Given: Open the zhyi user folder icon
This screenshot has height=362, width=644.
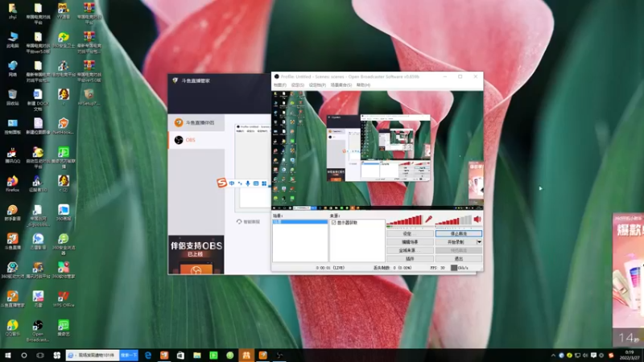Looking at the screenshot, I should pyautogui.click(x=12, y=11).
